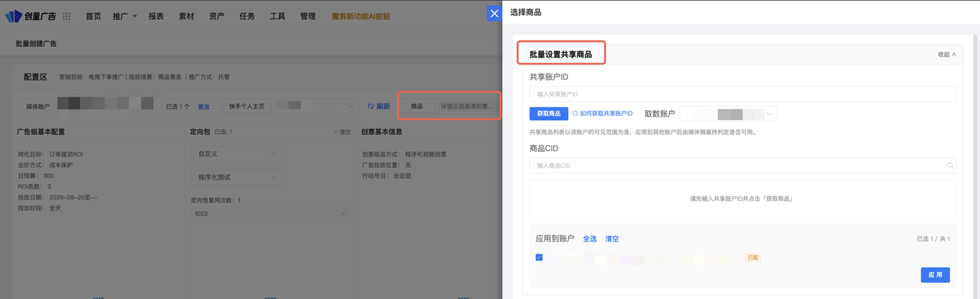Click the 转化目标: 订单提交ROI line
This screenshot has width=980, height=299.
tap(50, 154)
